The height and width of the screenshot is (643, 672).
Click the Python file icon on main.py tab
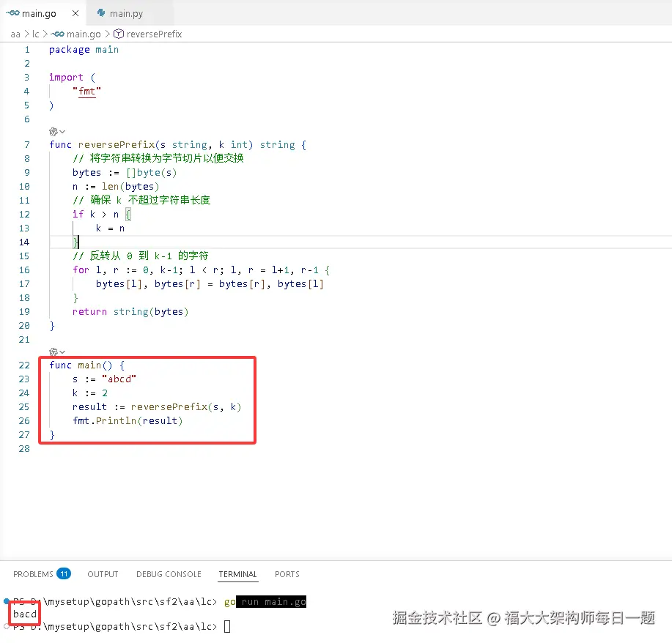pyautogui.click(x=101, y=13)
